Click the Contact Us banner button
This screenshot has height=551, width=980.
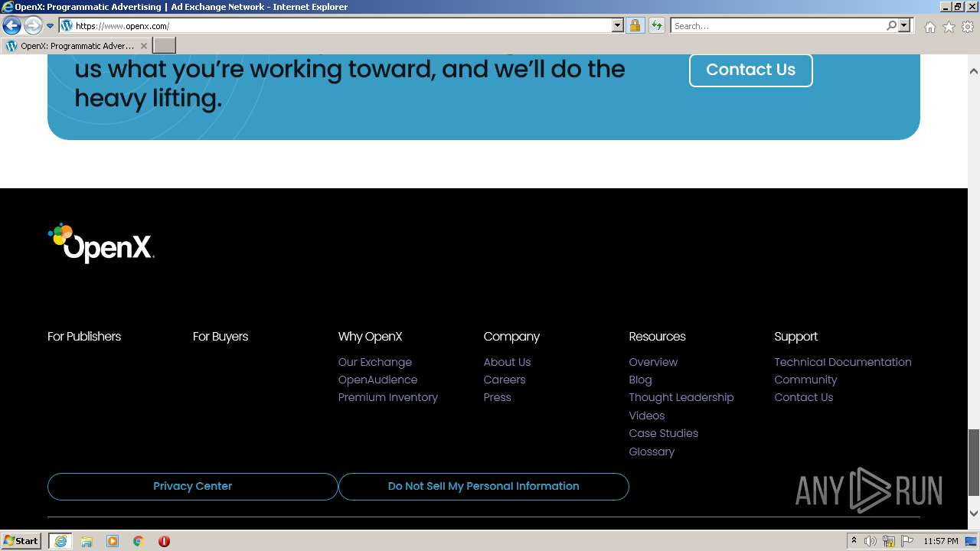pos(750,70)
